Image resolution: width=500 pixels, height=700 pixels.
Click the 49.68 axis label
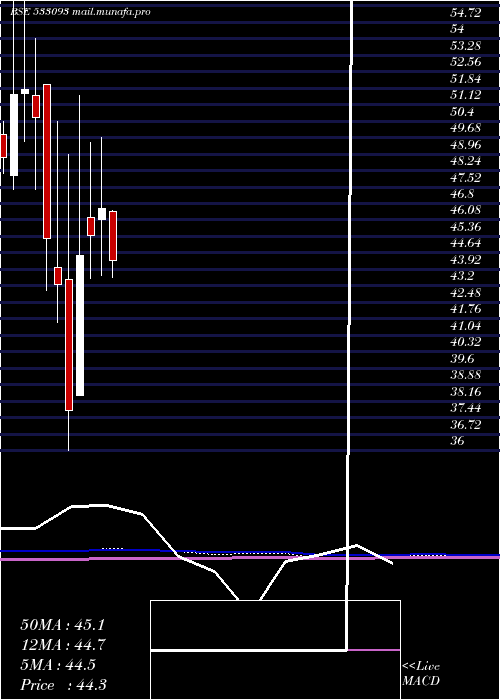(466, 128)
